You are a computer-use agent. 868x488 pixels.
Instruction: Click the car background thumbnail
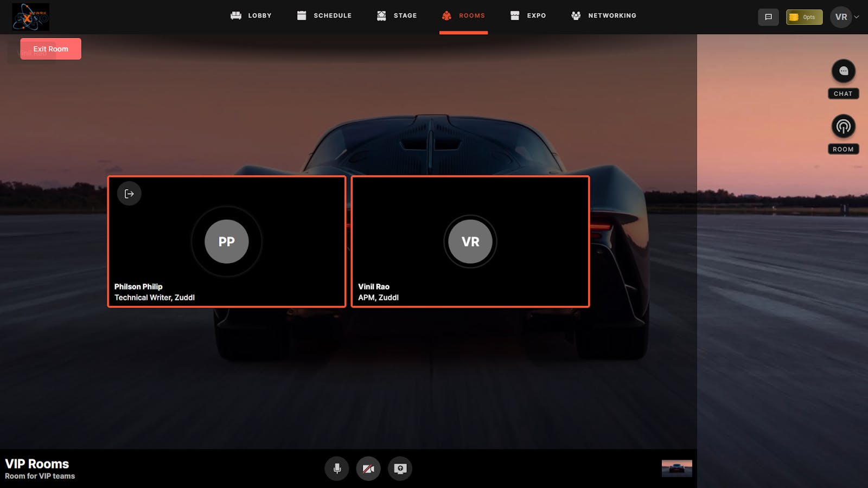click(x=676, y=468)
